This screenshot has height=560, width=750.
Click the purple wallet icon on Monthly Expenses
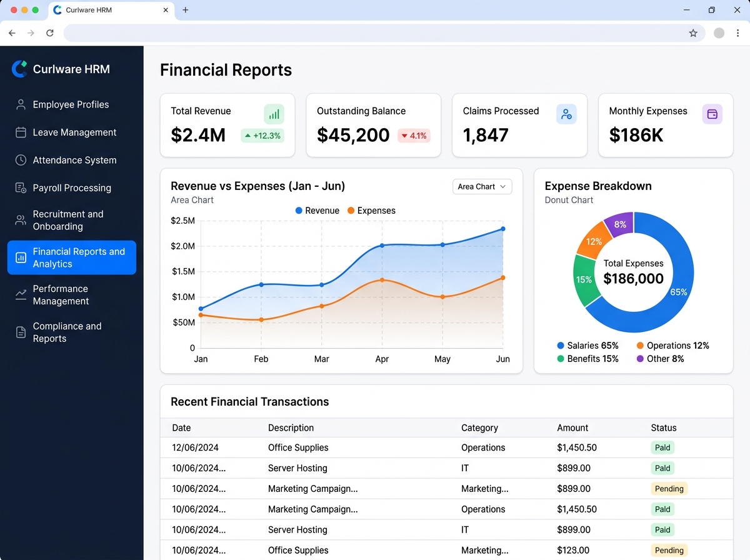pos(712,114)
